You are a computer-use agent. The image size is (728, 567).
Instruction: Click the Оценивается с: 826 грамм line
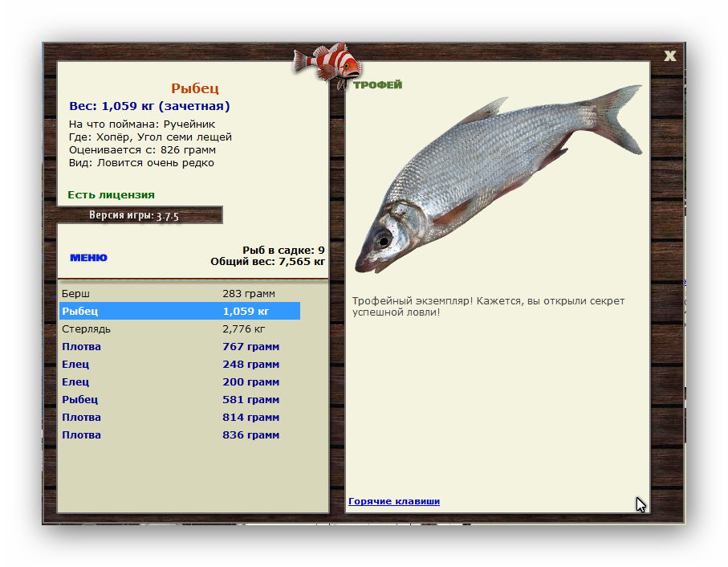143,150
